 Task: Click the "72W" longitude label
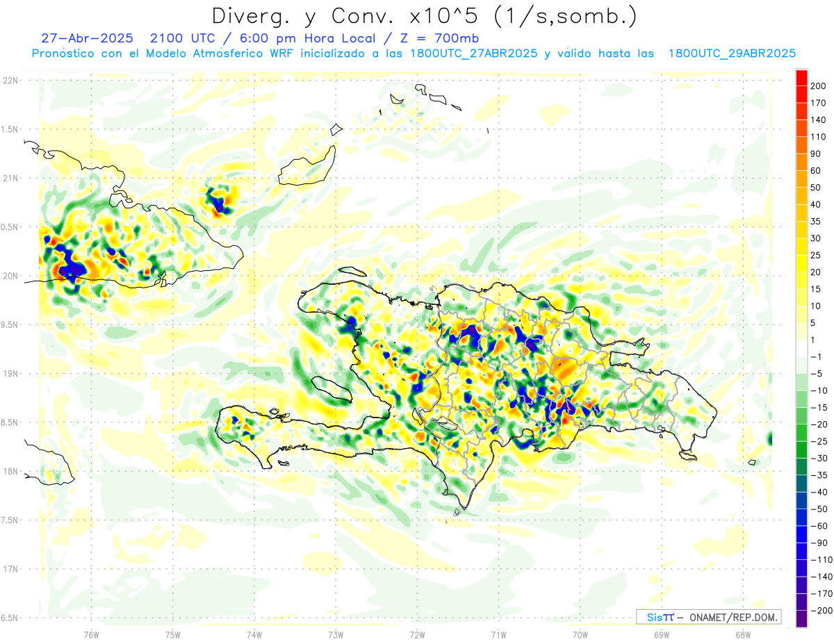coord(417,635)
